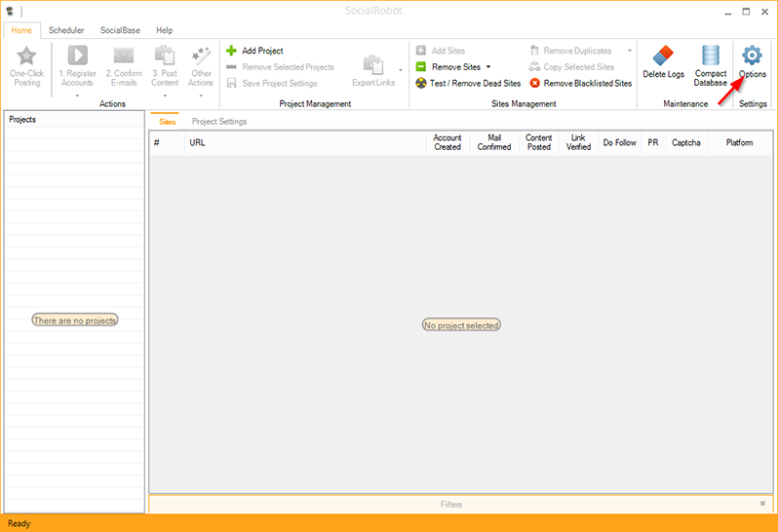
Task: Sort by the Account Created column header
Action: (x=447, y=143)
